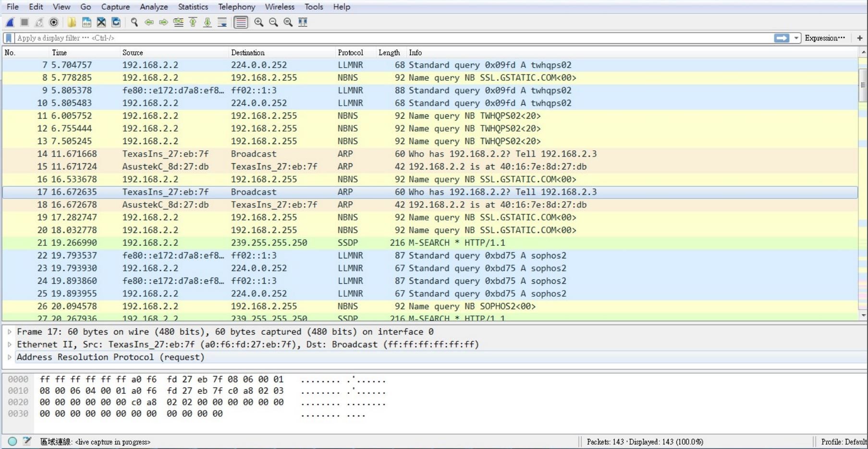868x449 pixels.
Task: Jump to the last packet
Action: tap(208, 22)
